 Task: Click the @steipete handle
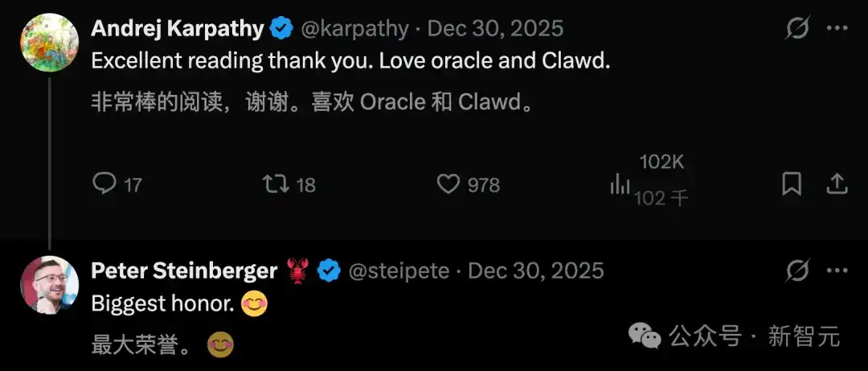click(399, 270)
